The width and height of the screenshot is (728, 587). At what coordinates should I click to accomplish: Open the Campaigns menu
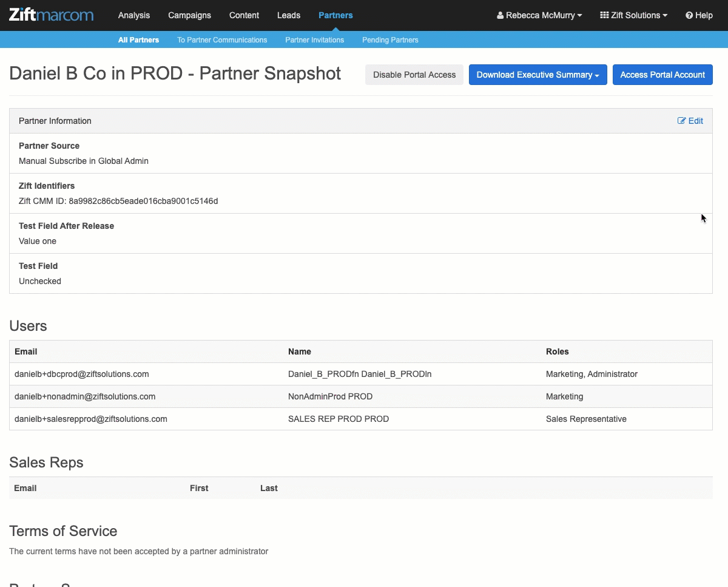click(190, 15)
